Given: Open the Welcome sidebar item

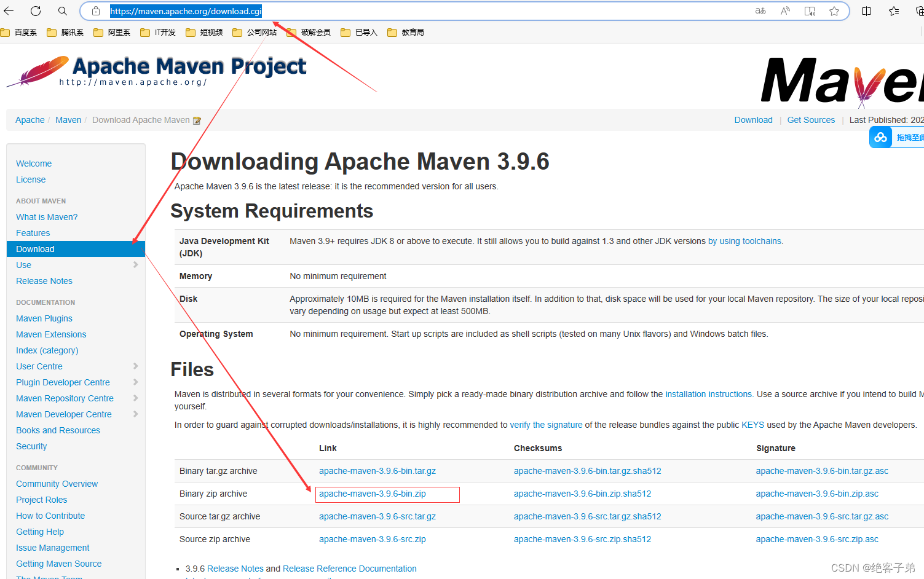Looking at the screenshot, I should click(34, 163).
